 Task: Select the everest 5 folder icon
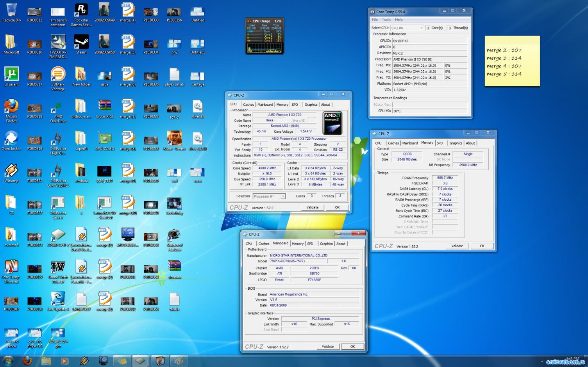coord(11,237)
